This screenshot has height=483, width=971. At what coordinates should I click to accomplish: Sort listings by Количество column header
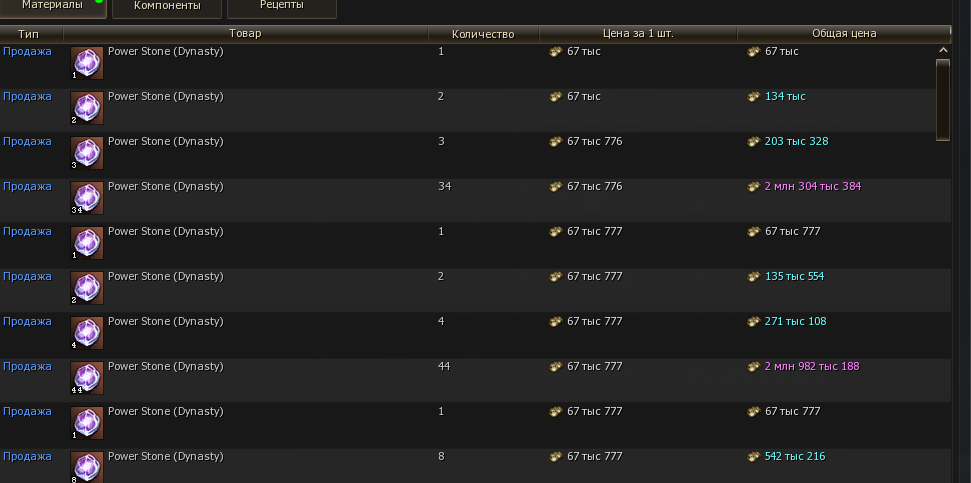(x=483, y=34)
